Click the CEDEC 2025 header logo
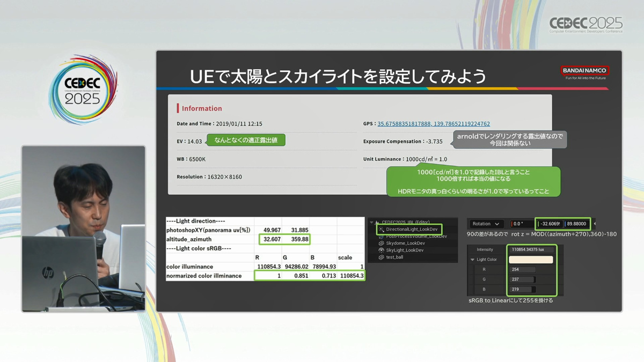This screenshot has height=362, width=644. click(x=586, y=24)
